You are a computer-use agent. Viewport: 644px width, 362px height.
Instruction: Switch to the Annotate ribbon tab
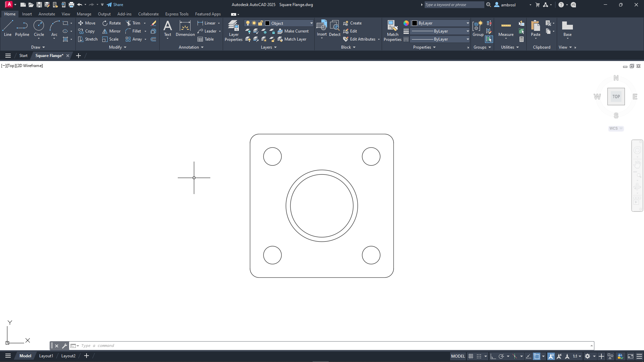[x=47, y=14]
